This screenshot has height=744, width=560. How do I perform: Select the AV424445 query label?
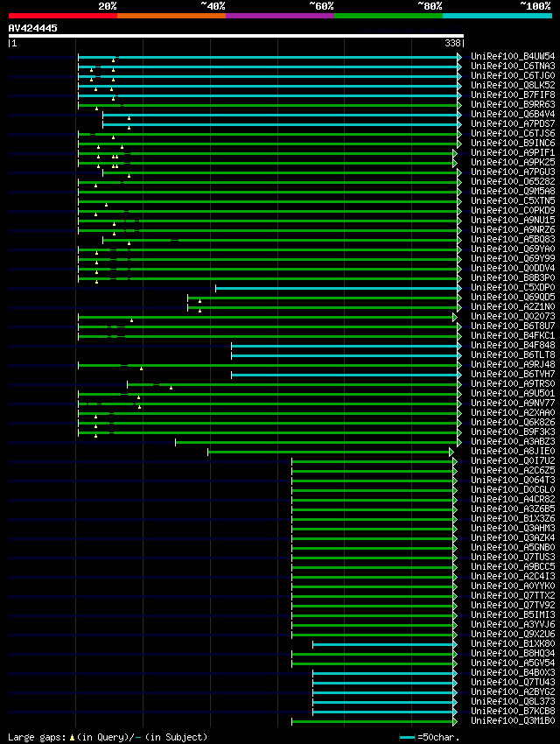(32, 28)
